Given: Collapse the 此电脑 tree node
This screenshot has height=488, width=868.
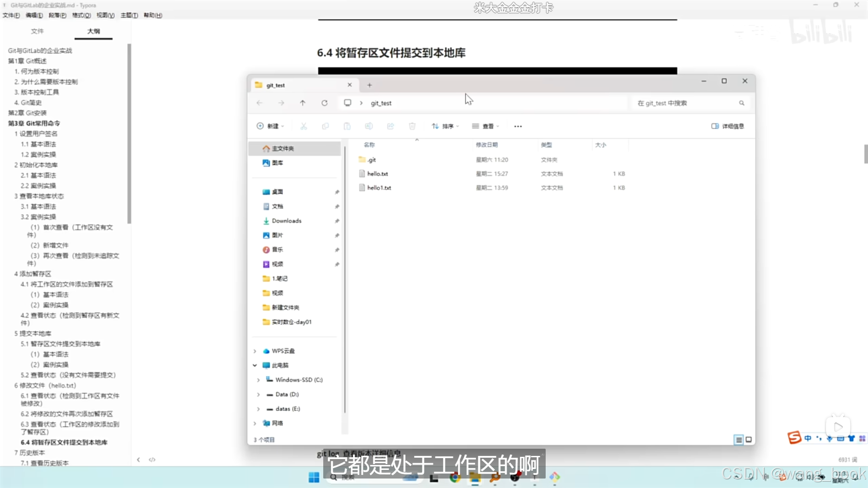Looking at the screenshot, I should click(255, 365).
